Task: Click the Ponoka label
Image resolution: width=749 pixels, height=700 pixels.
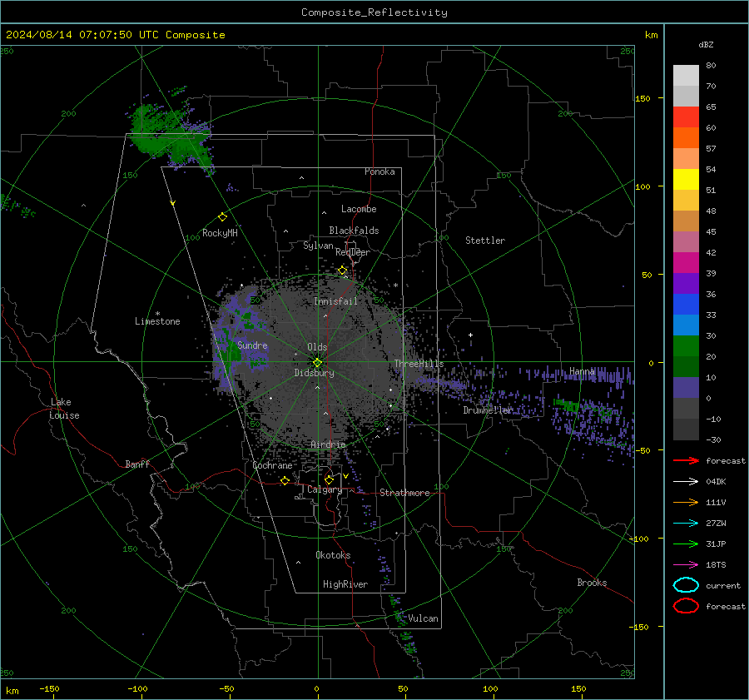Action: (379, 171)
